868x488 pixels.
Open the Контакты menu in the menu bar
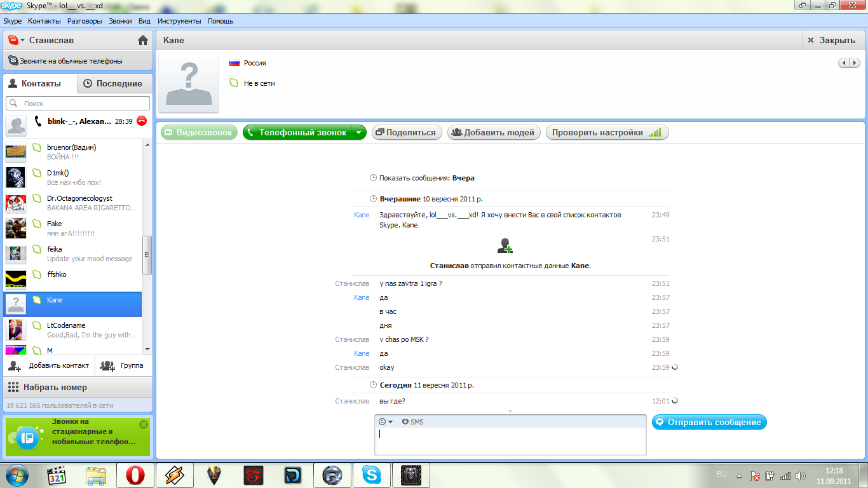tap(44, 21)
